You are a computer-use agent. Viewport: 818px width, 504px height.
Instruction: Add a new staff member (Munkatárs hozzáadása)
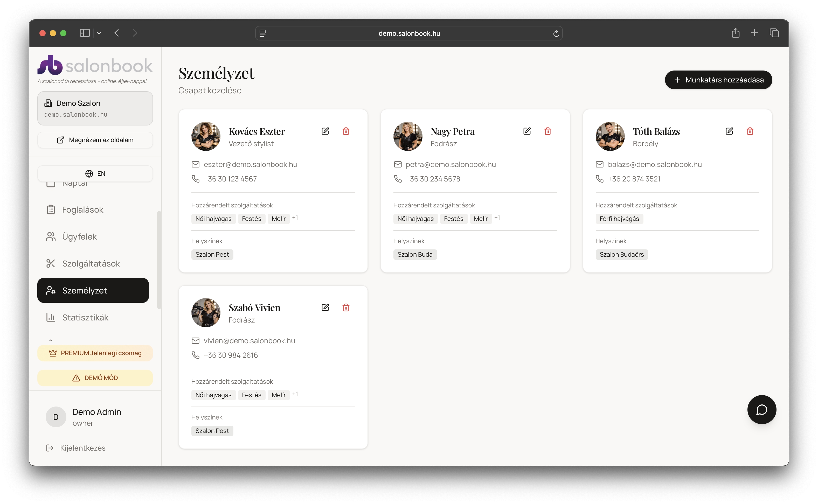[718, 80]
